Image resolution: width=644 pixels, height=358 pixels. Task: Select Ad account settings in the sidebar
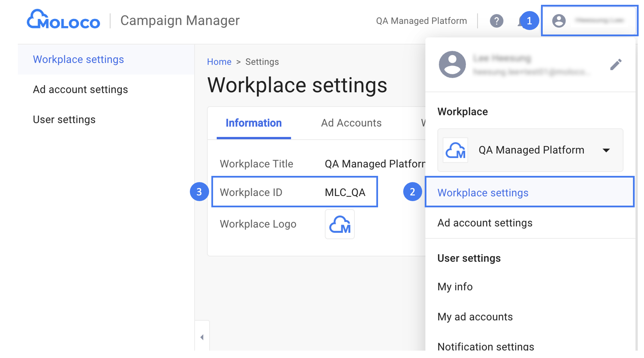click(x=80, y=89)
